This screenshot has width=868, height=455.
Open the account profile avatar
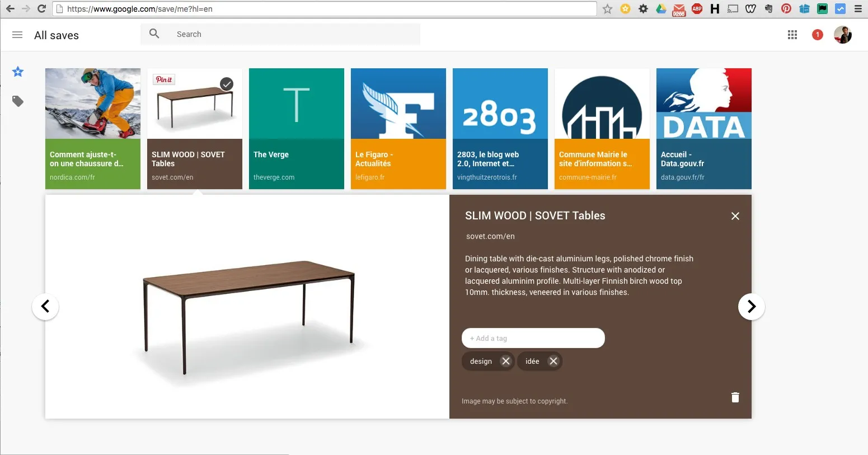pos(843,35)
